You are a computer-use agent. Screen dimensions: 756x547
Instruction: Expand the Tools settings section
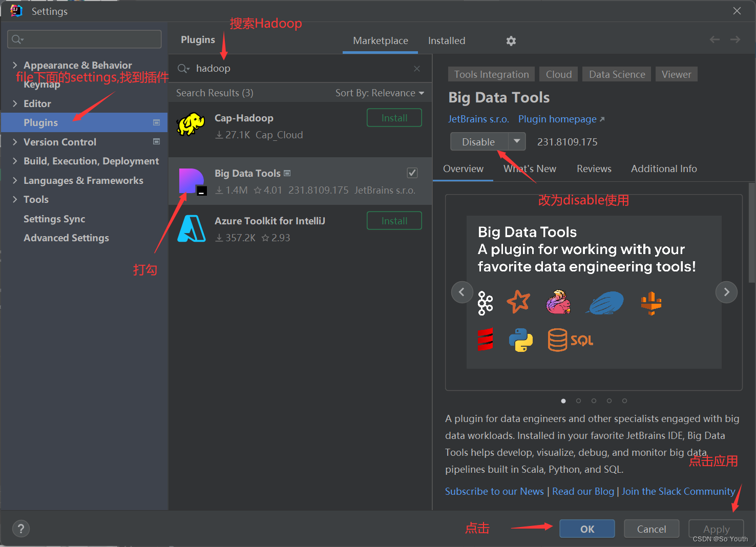15,199
